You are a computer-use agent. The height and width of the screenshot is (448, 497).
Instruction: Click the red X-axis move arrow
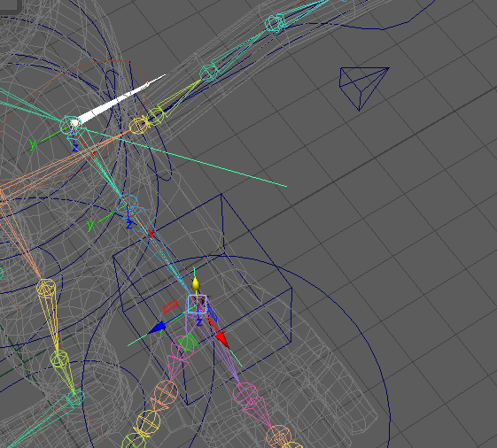(x=222, y=339)
